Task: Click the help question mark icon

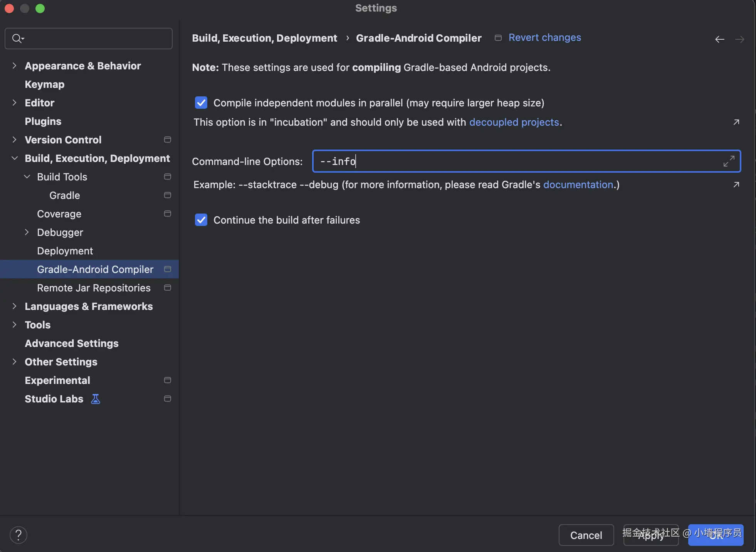Action: [x=18, y=535]
